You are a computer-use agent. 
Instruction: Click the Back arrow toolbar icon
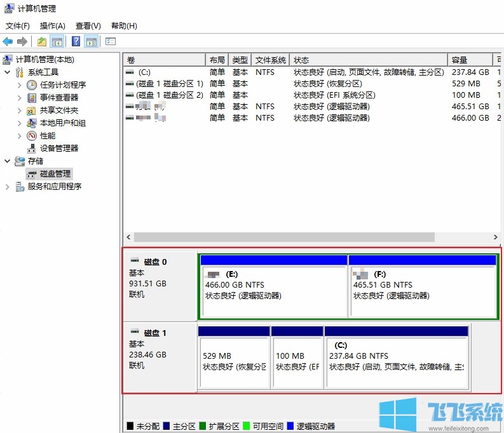[8, 41]
